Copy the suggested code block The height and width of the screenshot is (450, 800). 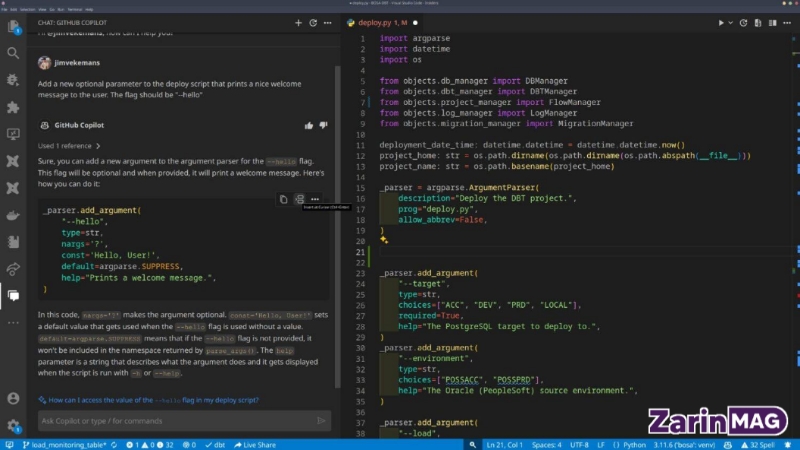point(284,199)
